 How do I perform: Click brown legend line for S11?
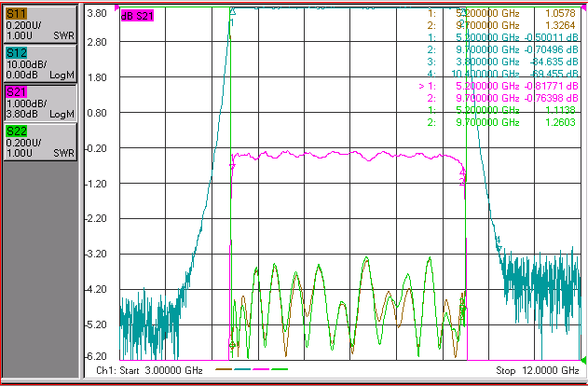[224, 369]
